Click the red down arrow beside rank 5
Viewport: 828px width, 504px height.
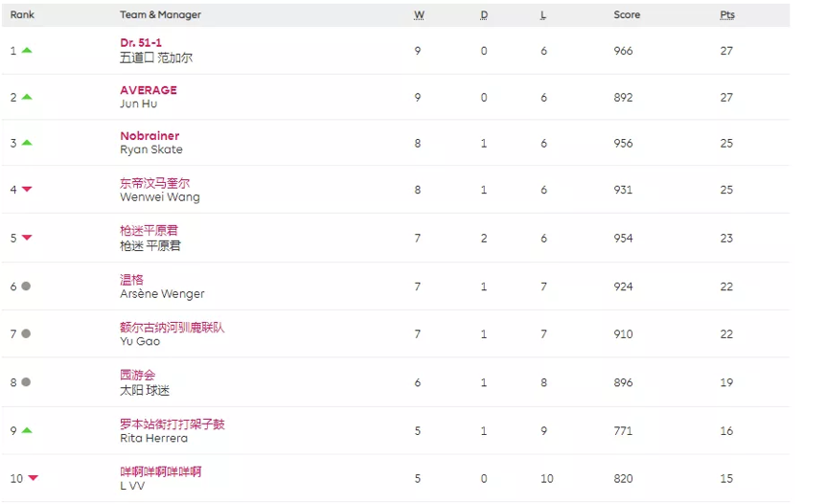tap(27, 238)
